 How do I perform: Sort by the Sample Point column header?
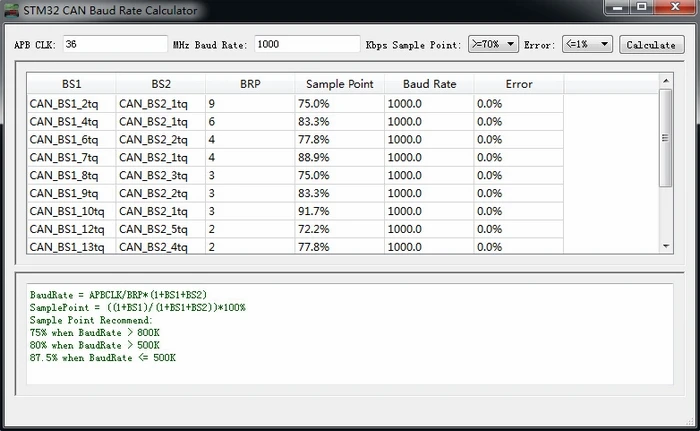coord(339,84)
